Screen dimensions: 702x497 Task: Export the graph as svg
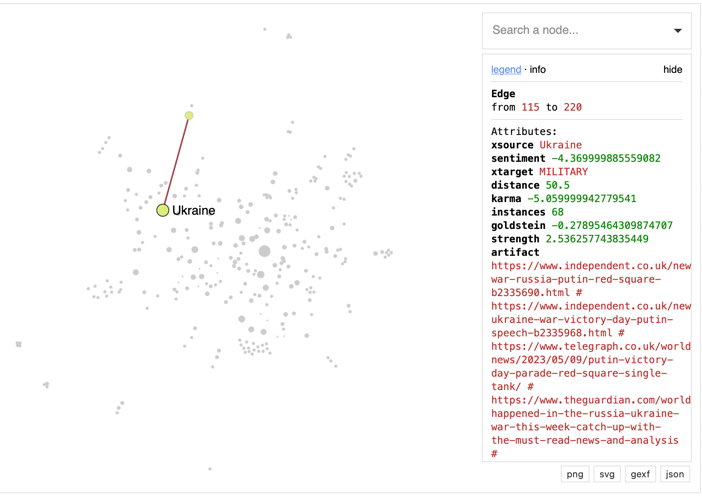(x=607, y=474)
